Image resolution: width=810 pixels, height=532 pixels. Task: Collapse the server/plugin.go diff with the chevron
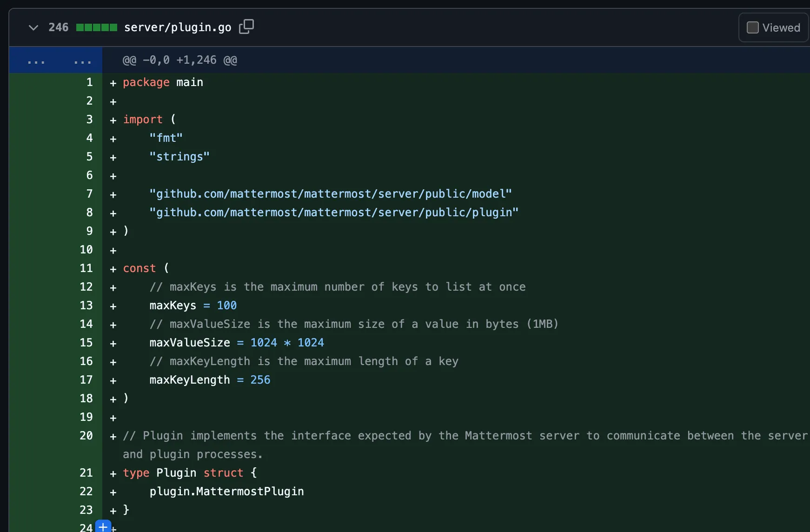pyautogui.click(x=33, y=27)
